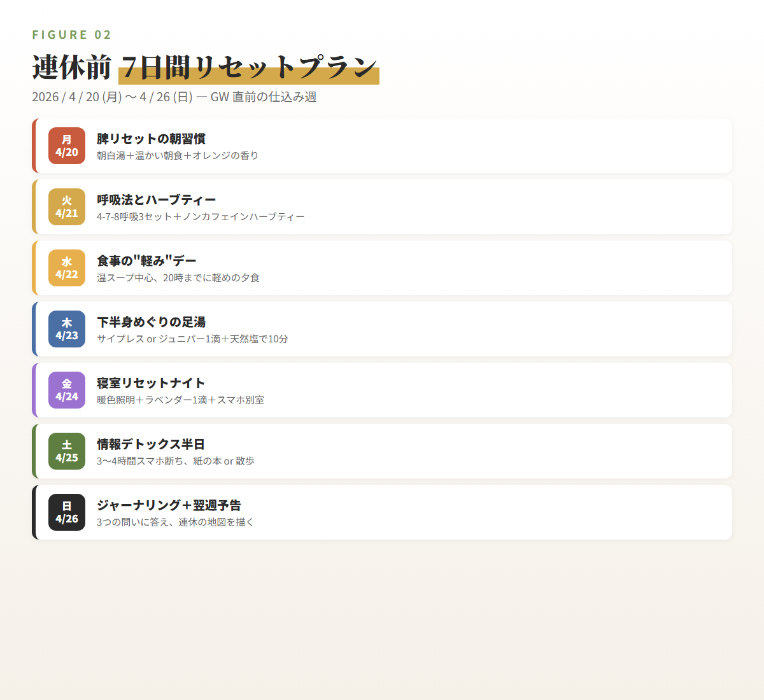Click the 月 4/20 date badge

pos(67,146)
